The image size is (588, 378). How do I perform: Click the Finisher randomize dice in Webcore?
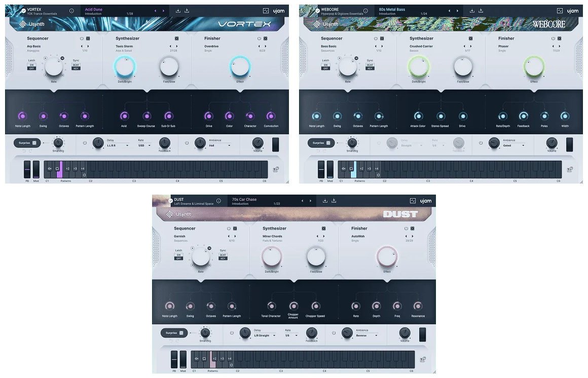pos(560,38)
